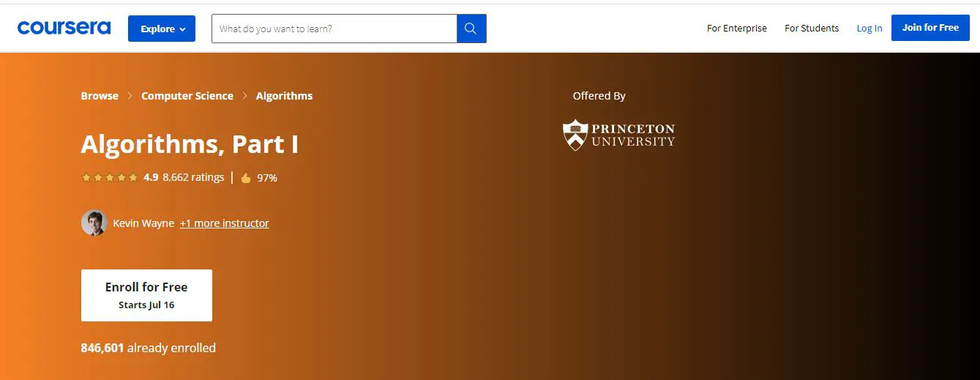
Task: Click the magnifying glass search button
Action: pos(471,29)
